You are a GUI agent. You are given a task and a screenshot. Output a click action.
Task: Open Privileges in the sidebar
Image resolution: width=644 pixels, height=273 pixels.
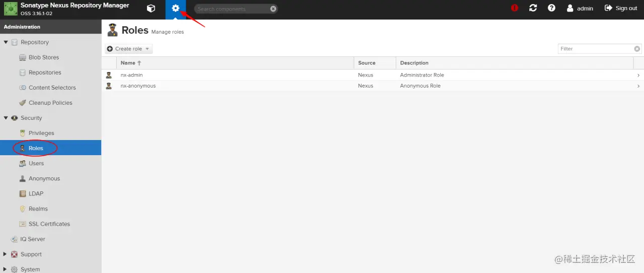click(41, 133)
